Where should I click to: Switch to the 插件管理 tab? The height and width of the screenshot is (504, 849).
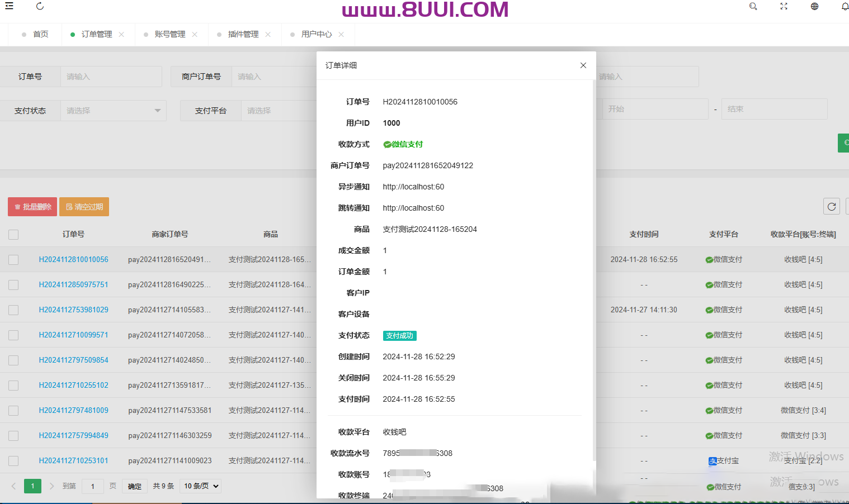243,34
